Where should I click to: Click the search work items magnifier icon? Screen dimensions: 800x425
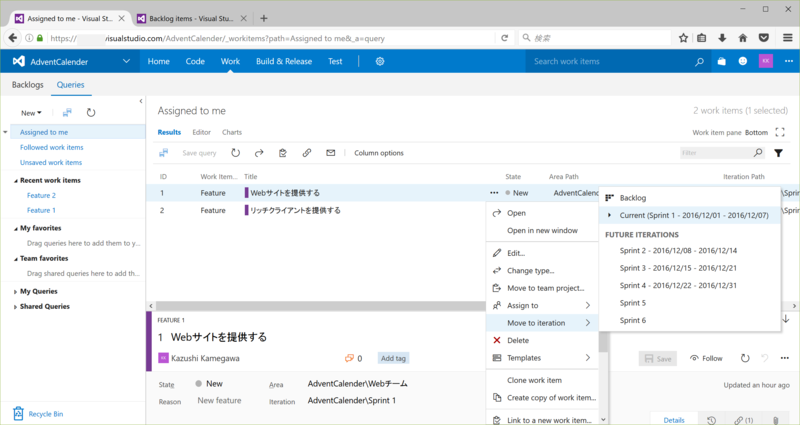pos(699,62)
